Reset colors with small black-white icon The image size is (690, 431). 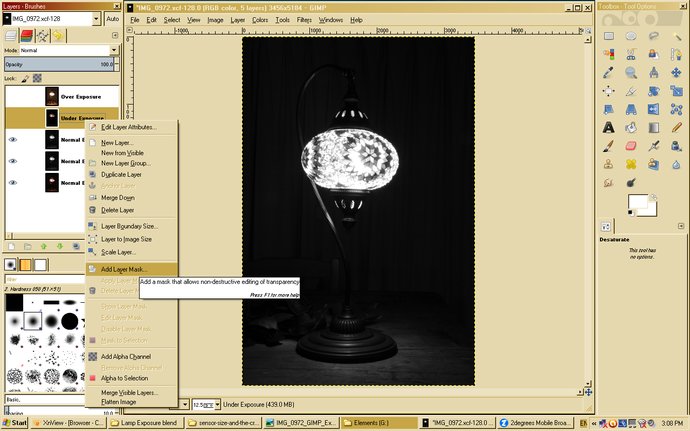(631, 213)
